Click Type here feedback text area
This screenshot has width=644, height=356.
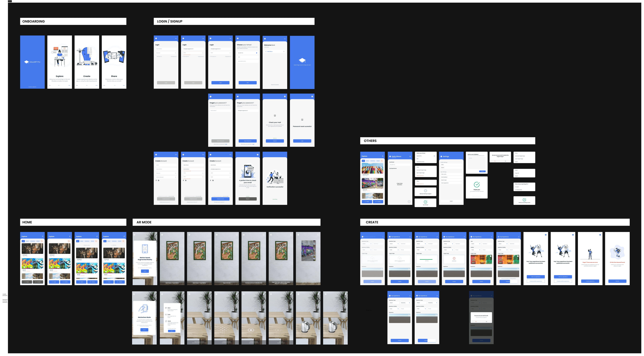point(477,163)
